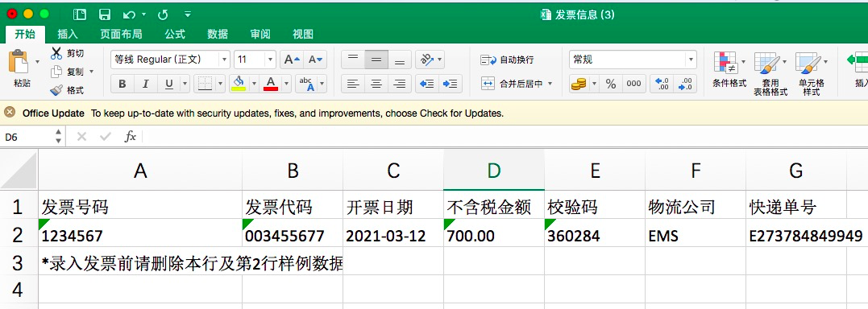This screenshot has height=309, width=868.
Task: Toggle bold formatting
Action: (x=123, y=84)
